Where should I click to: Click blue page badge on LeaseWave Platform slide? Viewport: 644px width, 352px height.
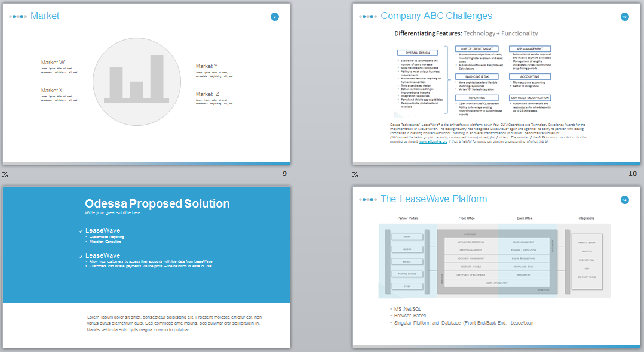point(625,200)
